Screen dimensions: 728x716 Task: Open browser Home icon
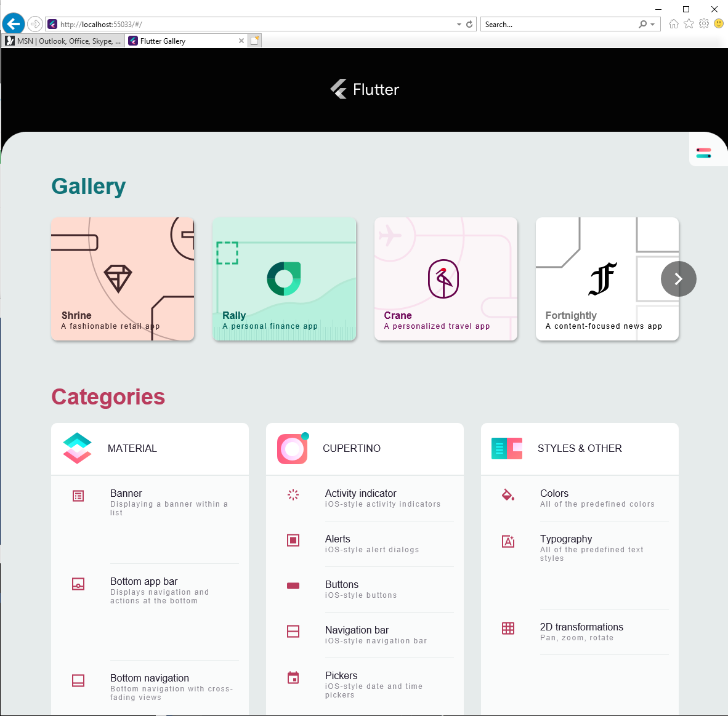pyautogui.click(x=673, y=23)
